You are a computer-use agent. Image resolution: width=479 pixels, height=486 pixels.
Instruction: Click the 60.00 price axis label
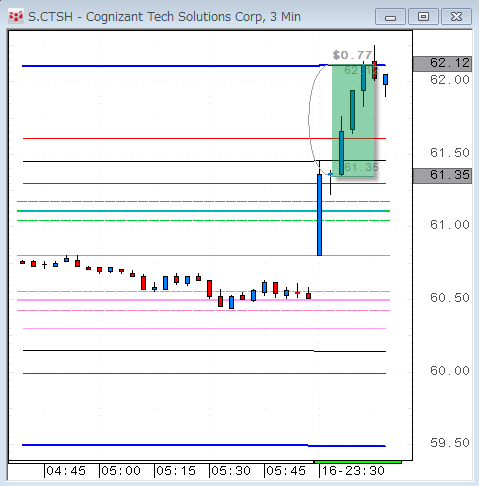[450, 371]
